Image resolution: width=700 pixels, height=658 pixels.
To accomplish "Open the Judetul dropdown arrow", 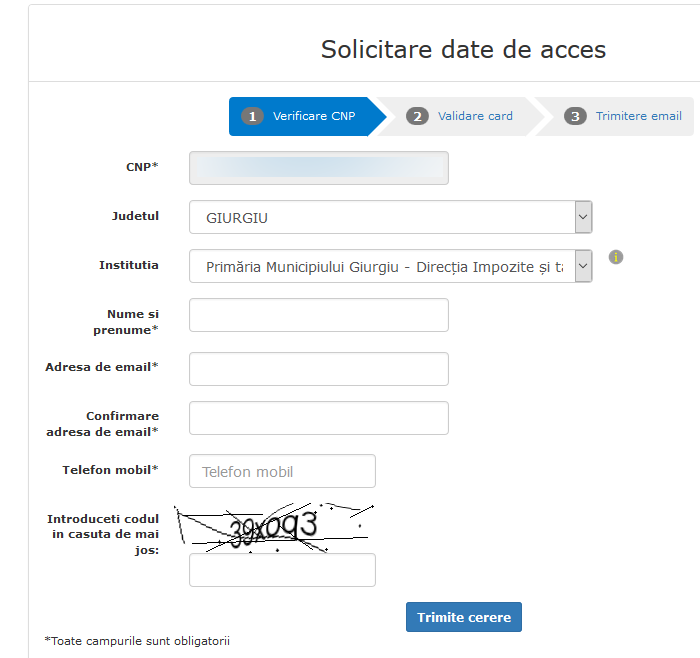I will (583, 217).
